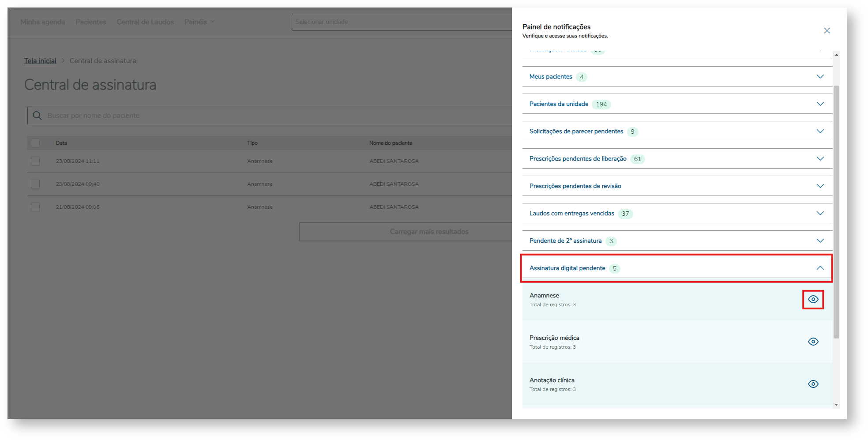
Task: Select the 23/08/2024 11:11 row checkbox
Action: (35, 161)
